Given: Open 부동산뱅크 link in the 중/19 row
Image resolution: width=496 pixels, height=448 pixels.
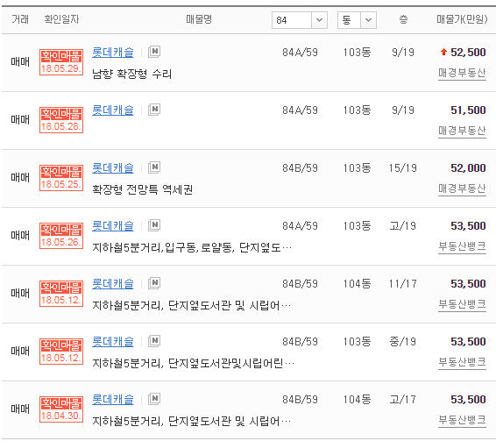Looking at the screenshot, I should [x=462, y=362].
